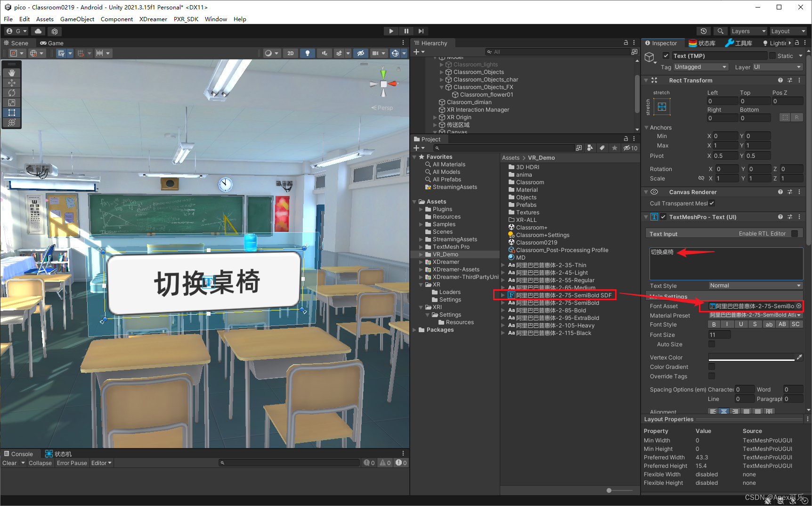This screenshot has width=812, height=506.
Task: Click search-by-type icon in Project toolbar
Action: pyautogui.click(x=590, y=148)
